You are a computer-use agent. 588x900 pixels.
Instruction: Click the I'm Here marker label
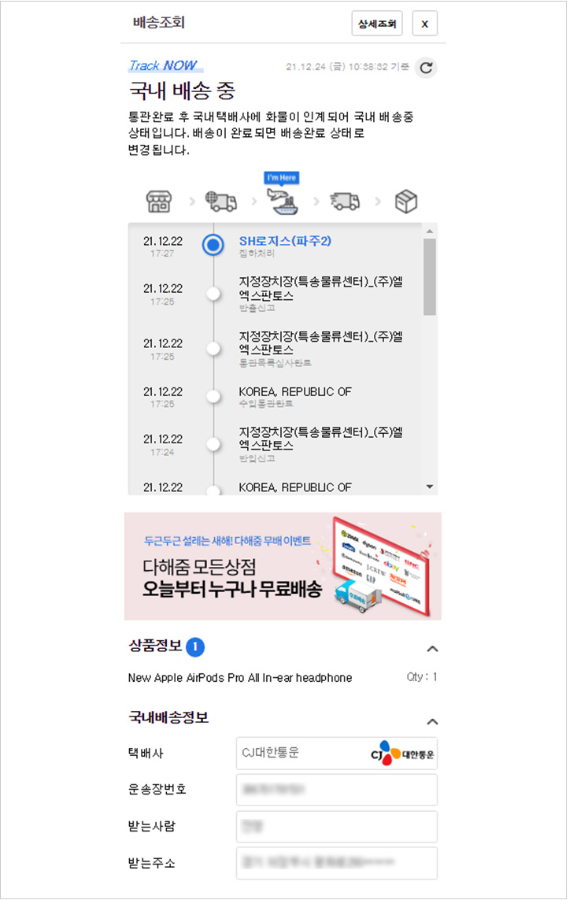point(282,178)
